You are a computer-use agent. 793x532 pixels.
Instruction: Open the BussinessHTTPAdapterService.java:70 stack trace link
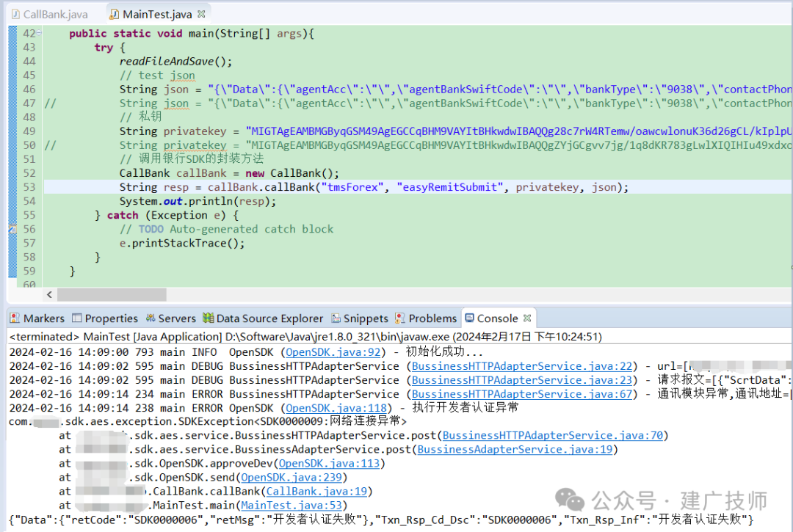point(553,435)
